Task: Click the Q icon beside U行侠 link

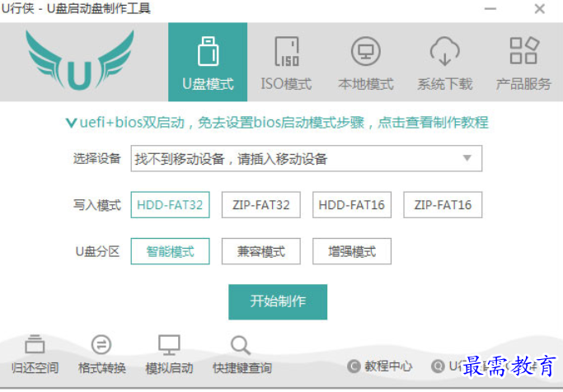Action: coord(438,366)
